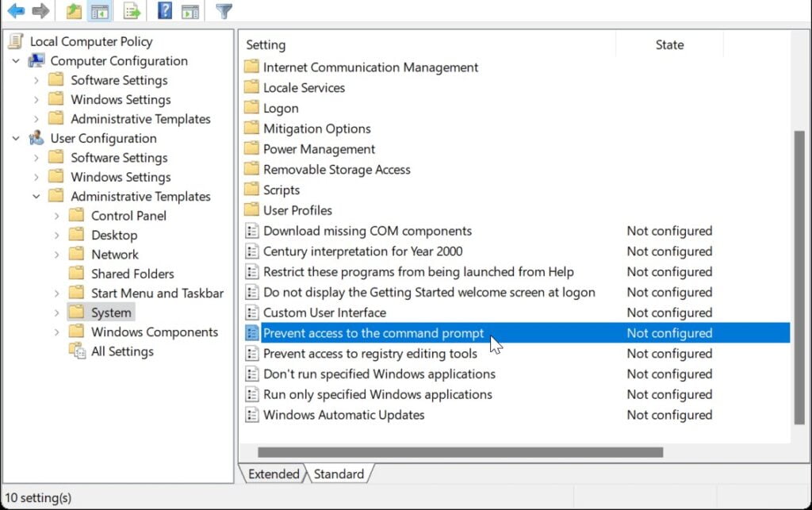Image resolution: width=812 pixels, height=510 pixels.
Task: Click the blue Back navigation arrow
Action: [x=16, y=11]
